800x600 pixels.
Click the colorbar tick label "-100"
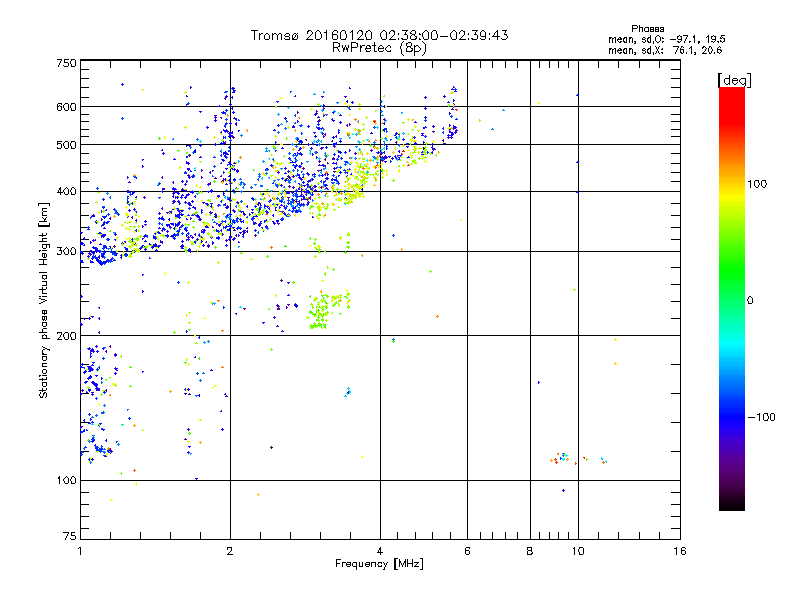point(762,417)
